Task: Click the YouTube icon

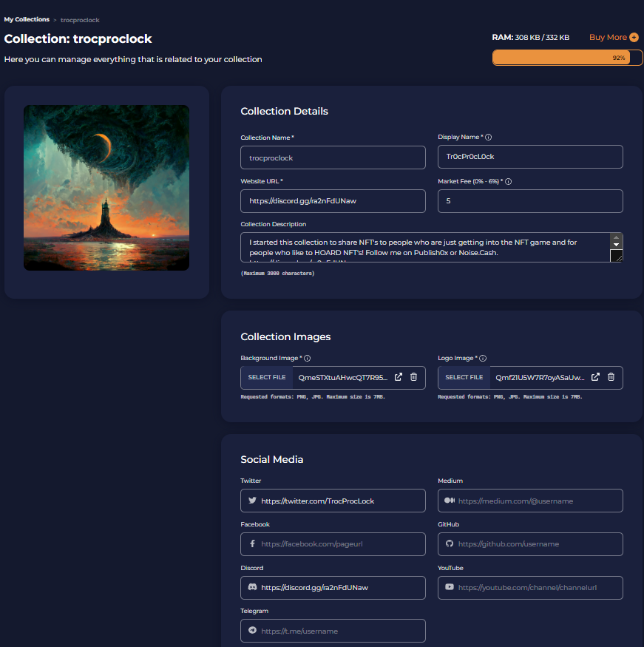Action: tap(450, 587)
